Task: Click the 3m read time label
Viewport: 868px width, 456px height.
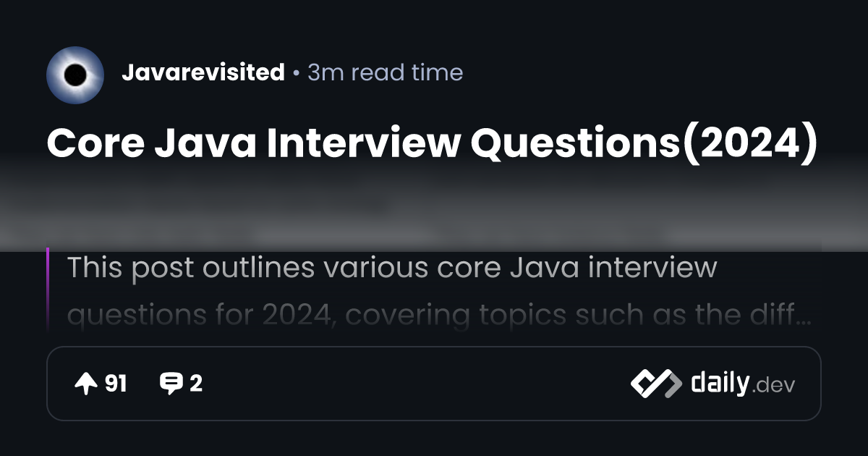Action: tap(386, 72)
